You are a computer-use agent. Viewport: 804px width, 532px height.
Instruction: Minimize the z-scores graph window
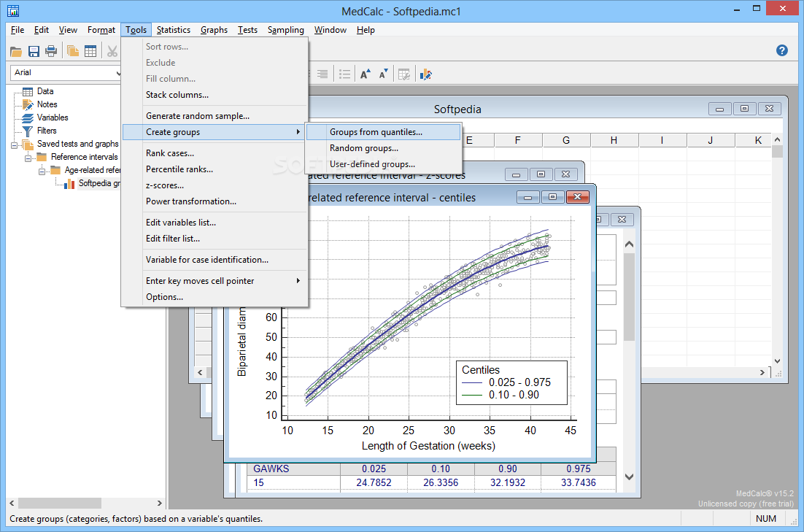tap(517, 174)
